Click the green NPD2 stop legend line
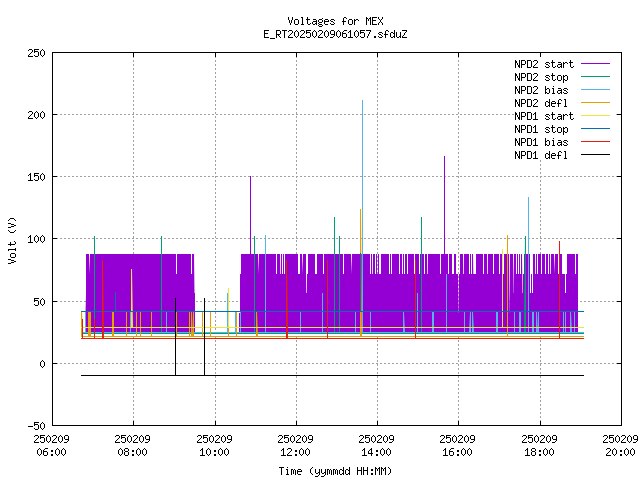Viewport: 640px width, 480px height. pos(596,77)
